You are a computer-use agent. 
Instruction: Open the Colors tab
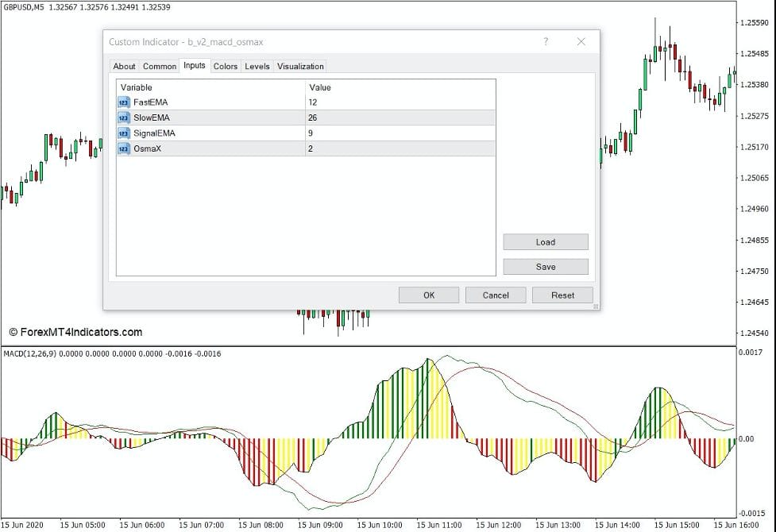click(225, 66)
